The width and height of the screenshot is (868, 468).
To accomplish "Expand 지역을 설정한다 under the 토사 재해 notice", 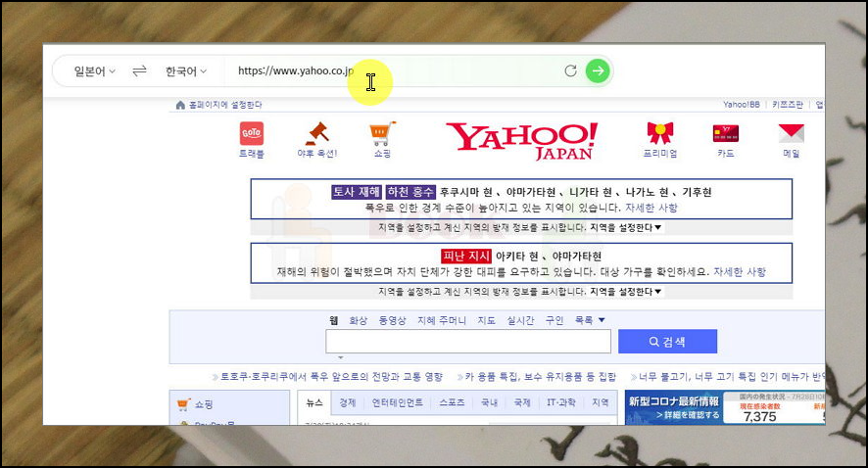I will pyautogui.click(x=626, y=227).
